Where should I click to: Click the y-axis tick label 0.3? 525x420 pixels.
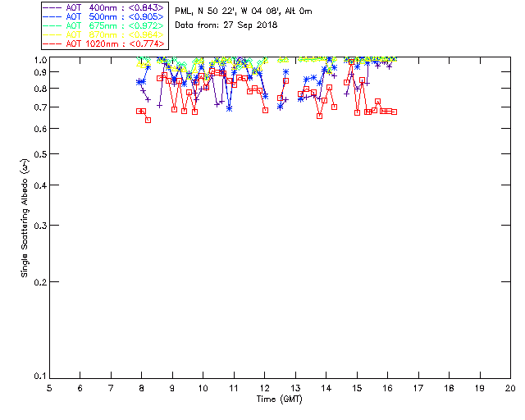tap(38, 226)
